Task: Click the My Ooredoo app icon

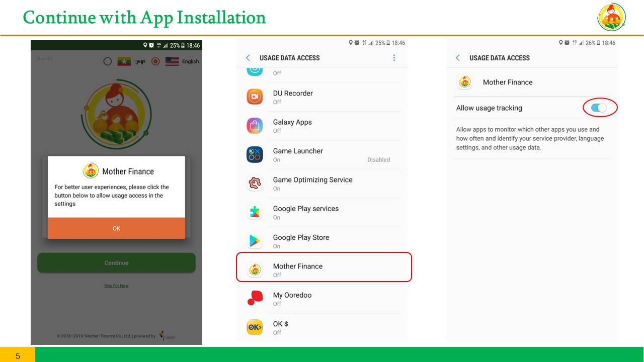Action: click(x=255, y=299)
